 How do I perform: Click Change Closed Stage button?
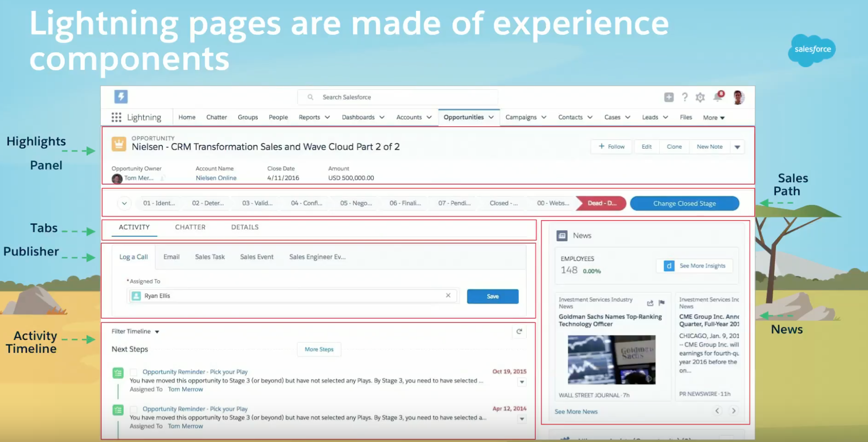point(685,204)
